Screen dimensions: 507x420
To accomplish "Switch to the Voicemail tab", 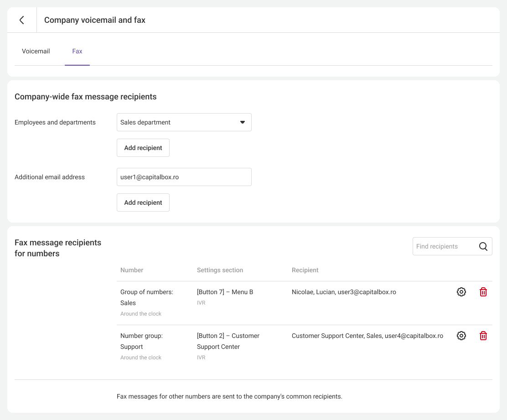I will pyautogui.click(x=36, y=51).
